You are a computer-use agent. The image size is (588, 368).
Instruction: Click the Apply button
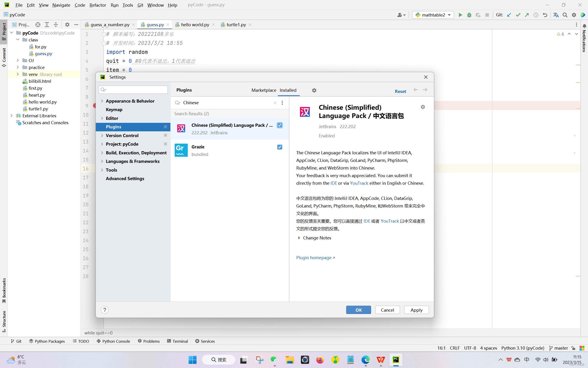click(x=416, y=310)
